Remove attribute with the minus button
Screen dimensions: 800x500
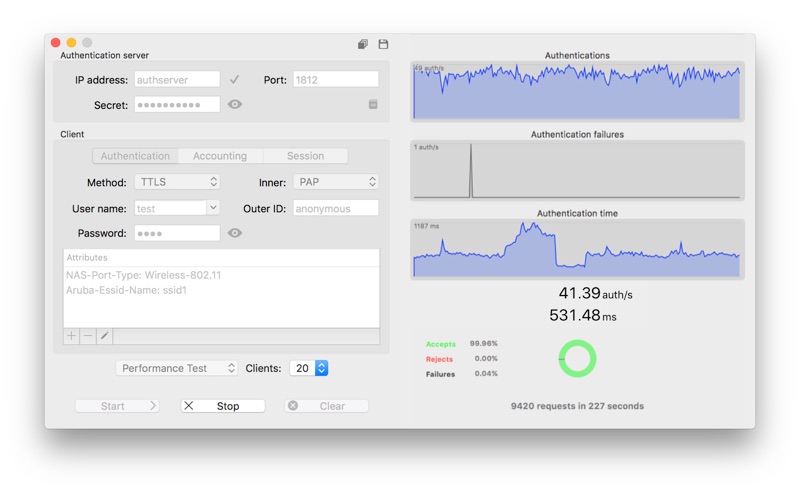tap(88, 336)
